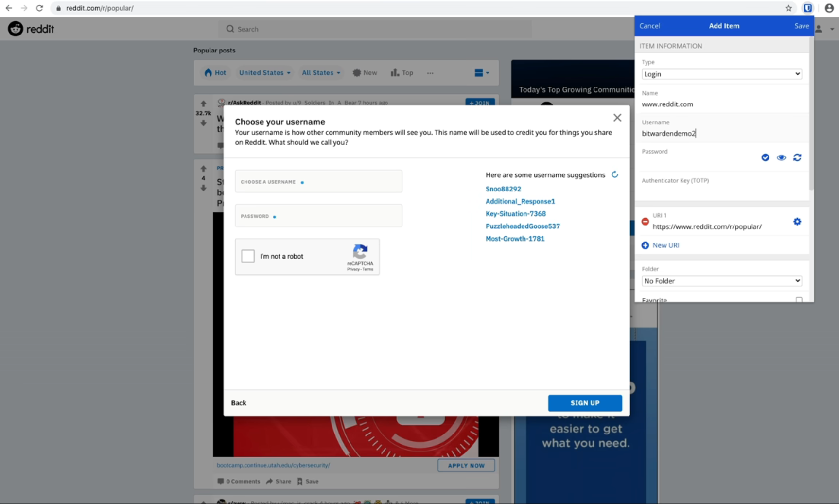
Task: Open Reddit user menu icon
Action: click(824, 29)
